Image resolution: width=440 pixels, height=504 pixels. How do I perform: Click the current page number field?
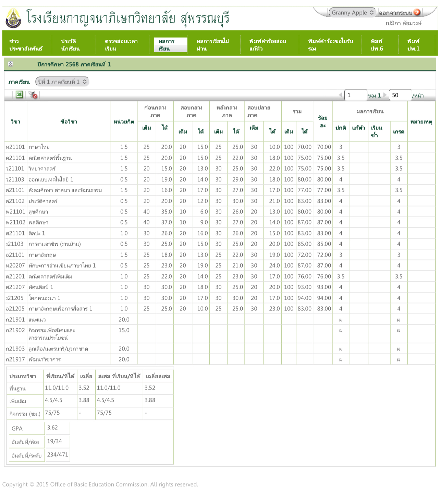pyautogui.click(x=355, y=95)
